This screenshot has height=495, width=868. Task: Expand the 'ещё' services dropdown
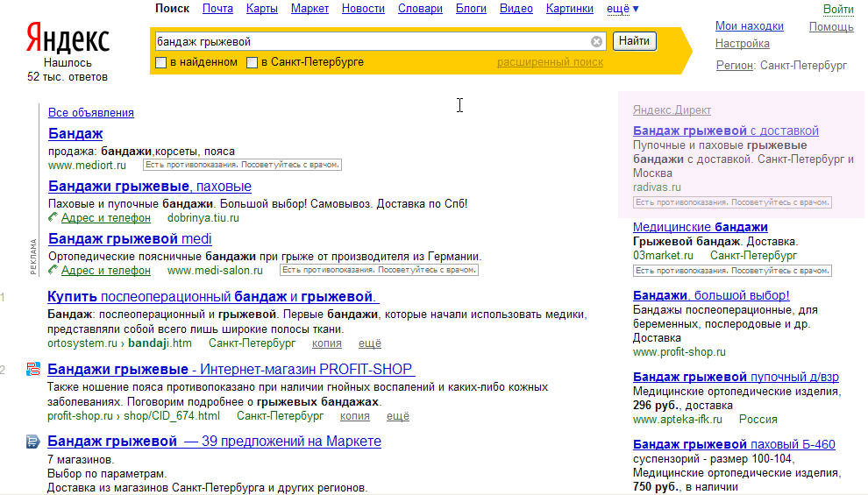point(623,9)
